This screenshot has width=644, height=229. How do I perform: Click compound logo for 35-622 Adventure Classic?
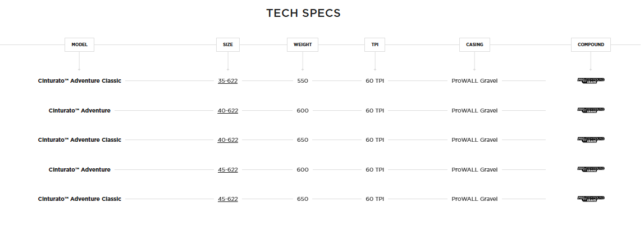point(591,80)
